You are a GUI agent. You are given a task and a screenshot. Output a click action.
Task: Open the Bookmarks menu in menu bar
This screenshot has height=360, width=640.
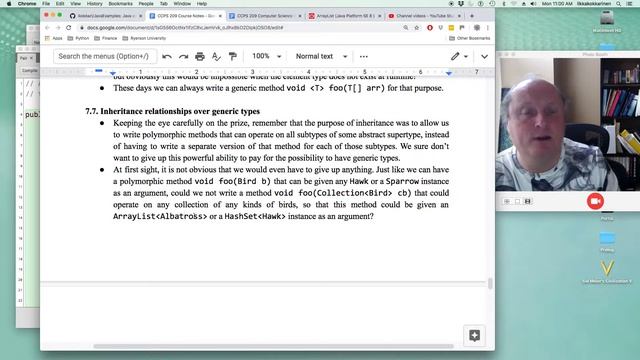(x=120, y=3)
